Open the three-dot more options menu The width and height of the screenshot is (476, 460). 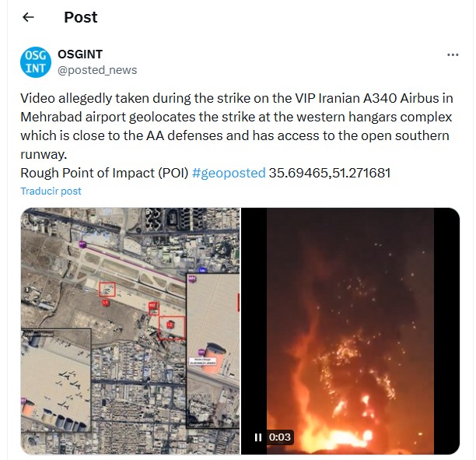pos(453,55)
